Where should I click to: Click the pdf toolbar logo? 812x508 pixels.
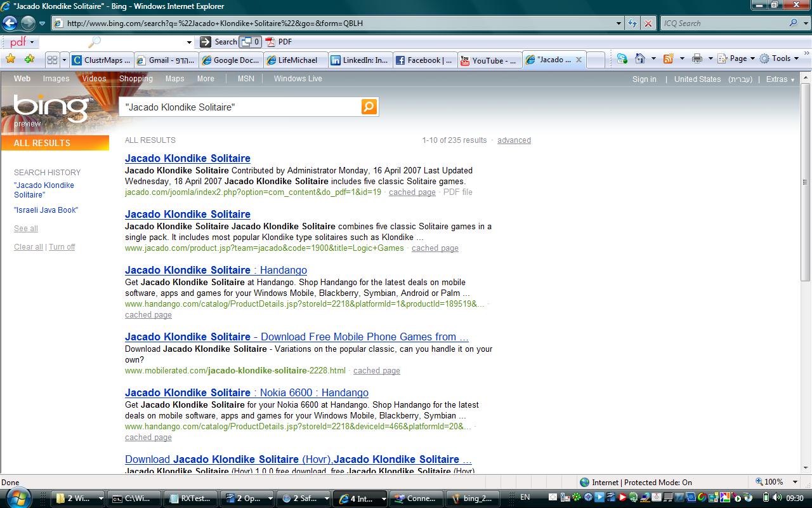coord(18,42)
